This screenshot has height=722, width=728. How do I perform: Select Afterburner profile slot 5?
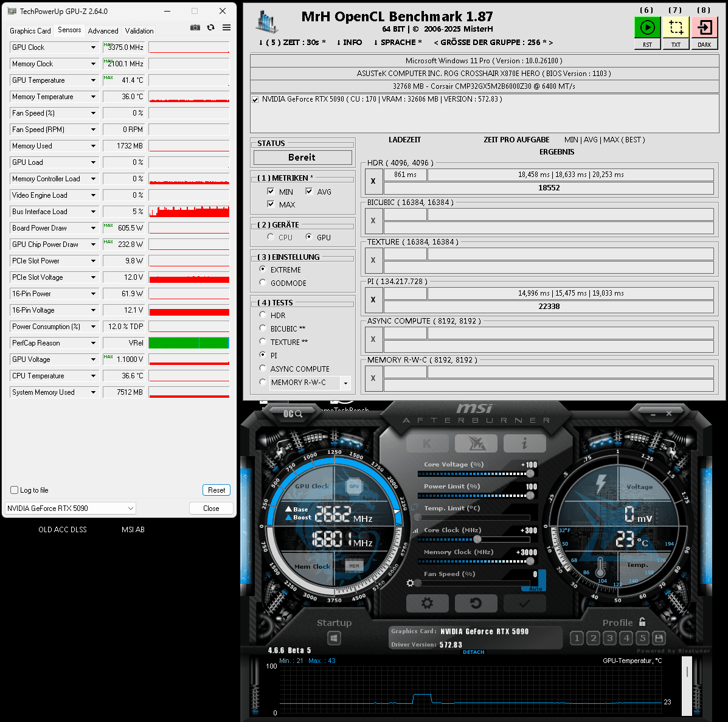tap(643, 638)
